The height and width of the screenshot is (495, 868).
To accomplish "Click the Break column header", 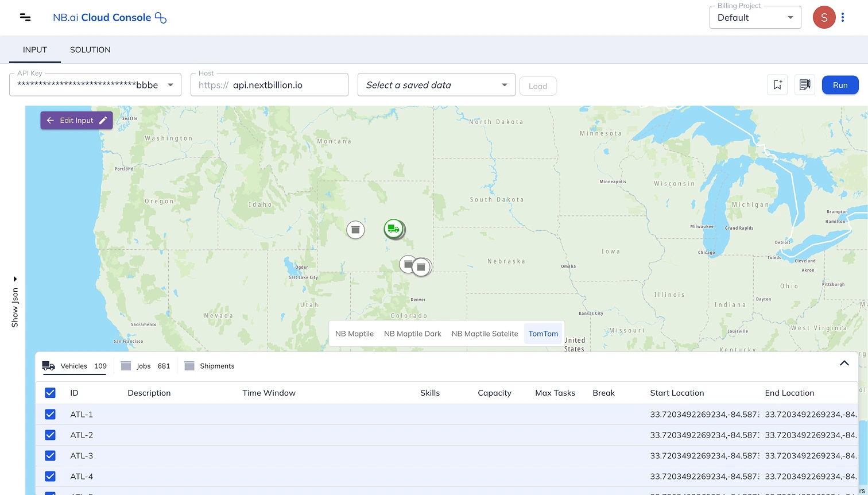I will (603, 393).
